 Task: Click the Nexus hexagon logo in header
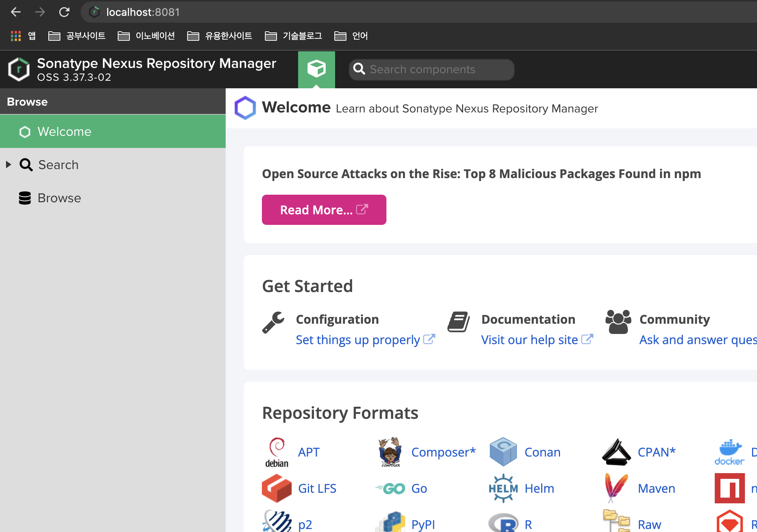pyautogui.click(x=19, y=69)
